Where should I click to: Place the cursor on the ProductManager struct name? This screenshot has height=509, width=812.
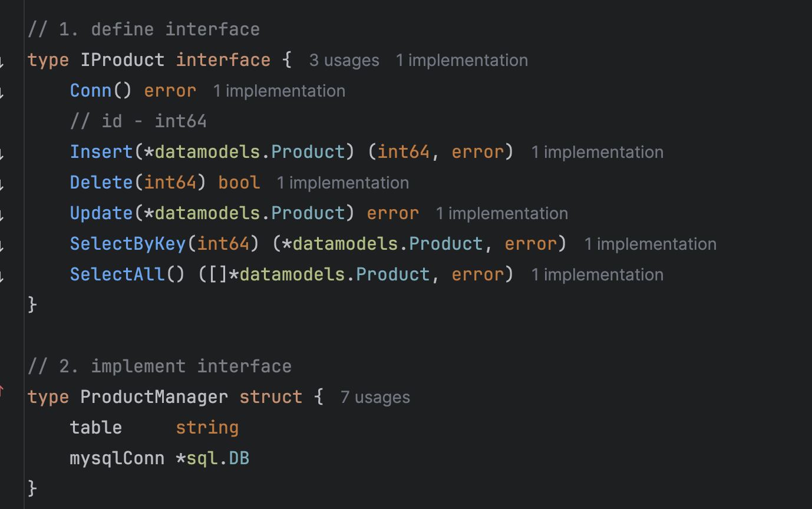pos(154,397)
